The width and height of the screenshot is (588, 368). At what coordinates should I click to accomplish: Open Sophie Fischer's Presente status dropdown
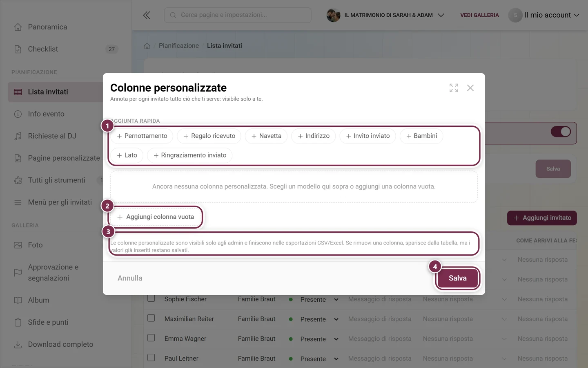(314, 299)
